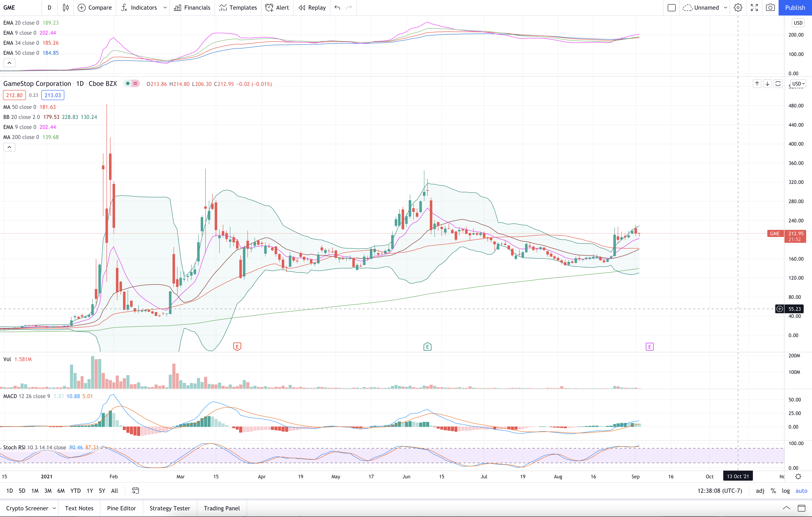Click the red earnings marker near April
Viewport: 812px width, 517px height.
click(x=237, y=346)
